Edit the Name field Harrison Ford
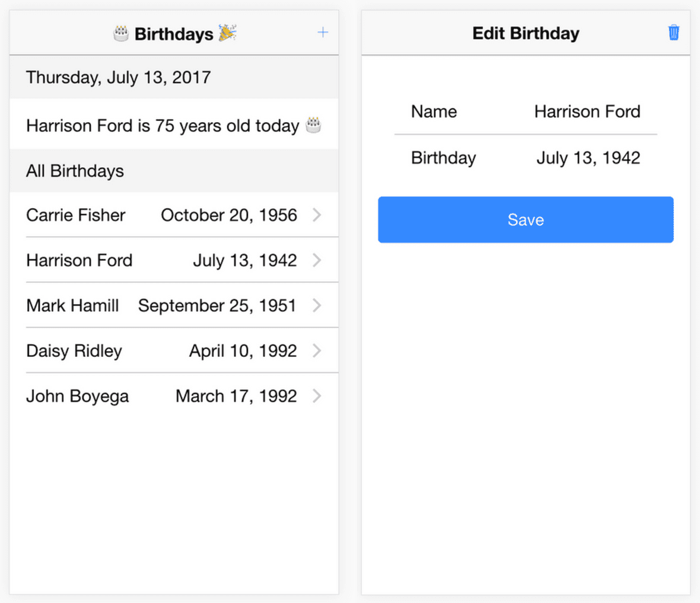The width and height of the screenshot is (700, 603). point(587,111)
